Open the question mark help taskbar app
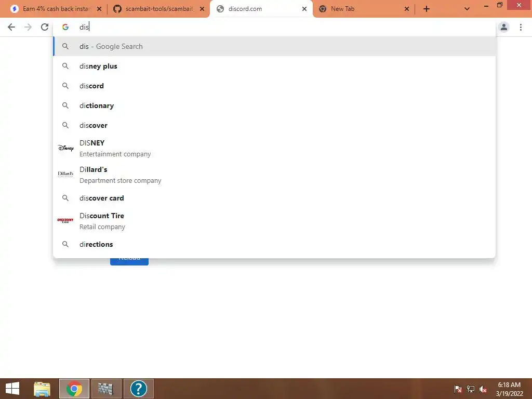This screenshot has width=532, height=399. coord(138,389)
